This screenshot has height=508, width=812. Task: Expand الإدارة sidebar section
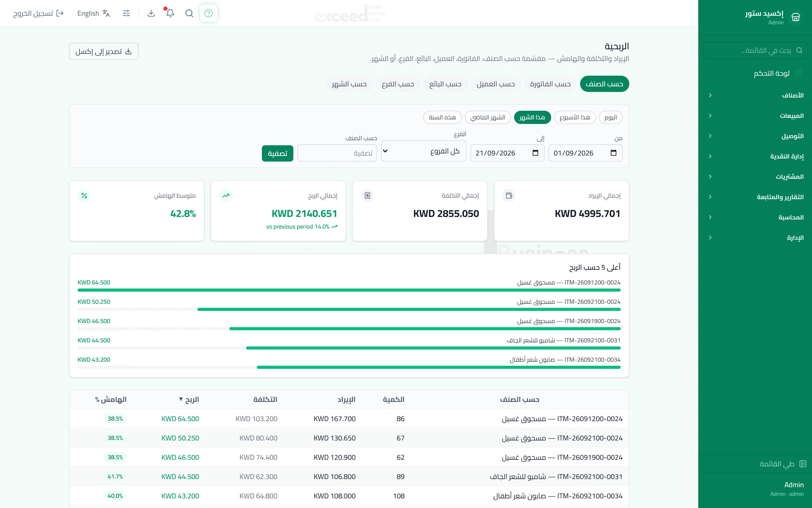click(756, 237)
